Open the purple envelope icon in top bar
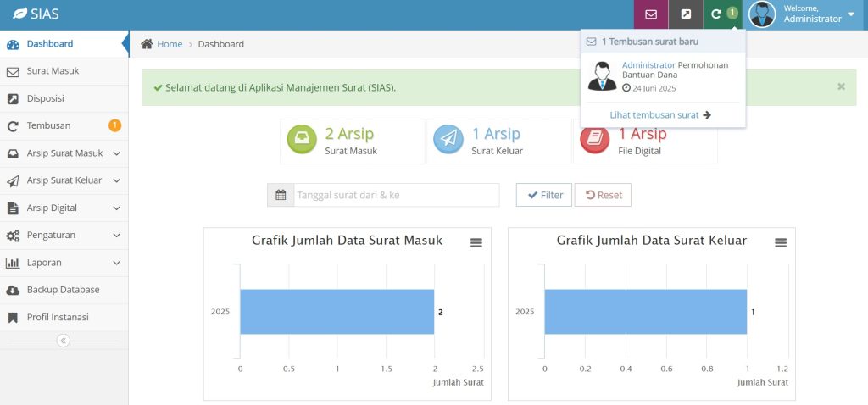 [x=651, y=14]
